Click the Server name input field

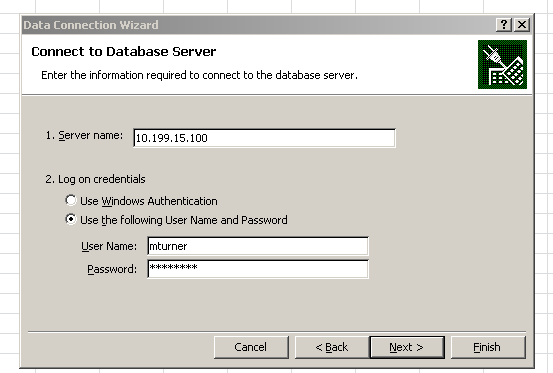(x=265, y=138)
